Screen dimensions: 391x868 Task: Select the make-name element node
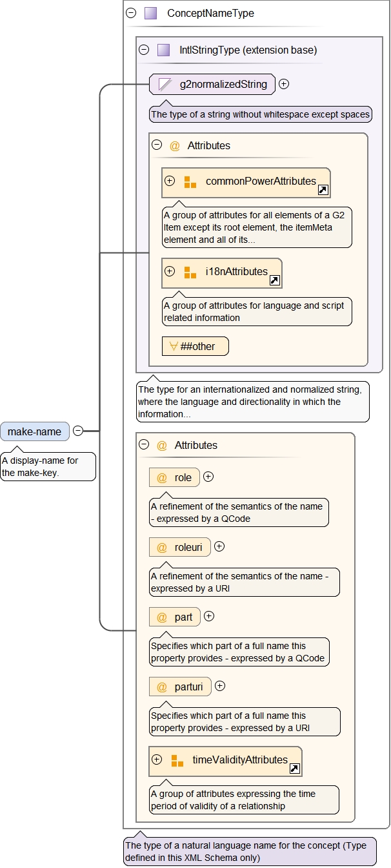(35, 431)
